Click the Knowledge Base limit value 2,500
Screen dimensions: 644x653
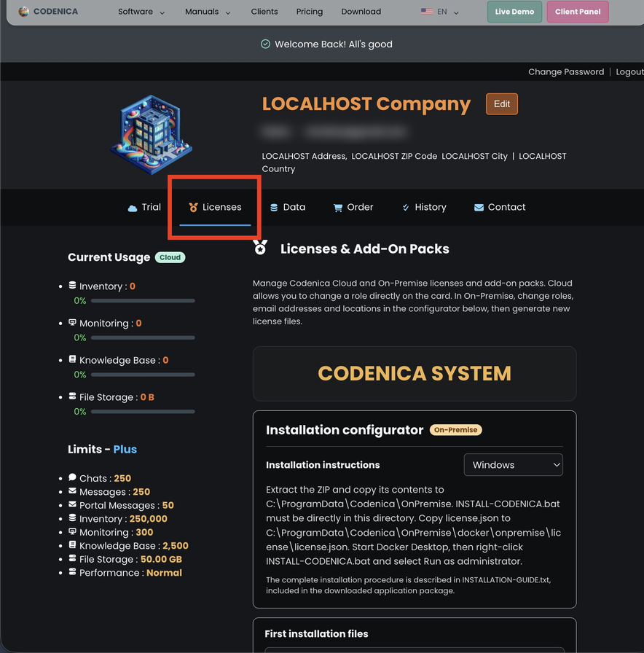click(176, 546)
